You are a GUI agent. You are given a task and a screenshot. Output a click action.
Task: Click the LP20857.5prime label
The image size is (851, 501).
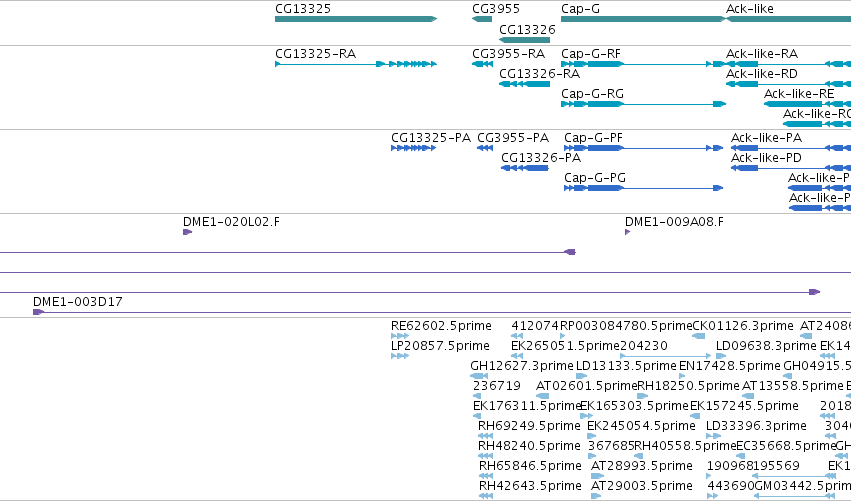(x=440, y=346)
